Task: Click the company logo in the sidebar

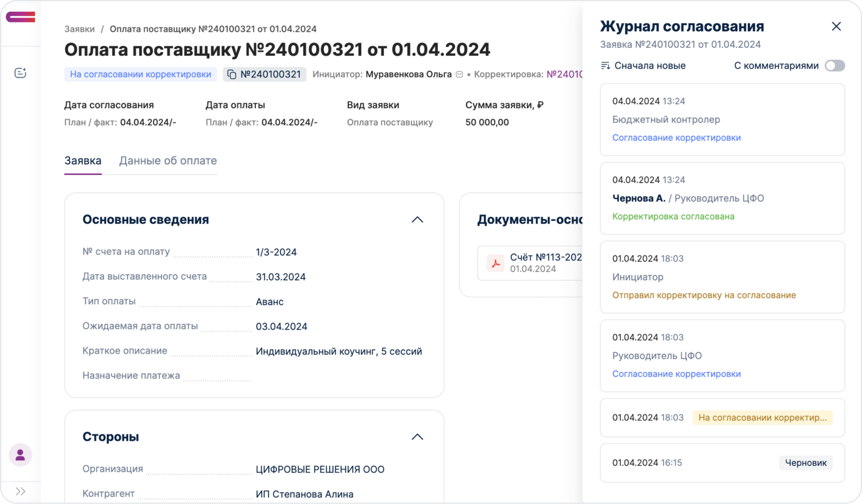Action: (21, 17)
